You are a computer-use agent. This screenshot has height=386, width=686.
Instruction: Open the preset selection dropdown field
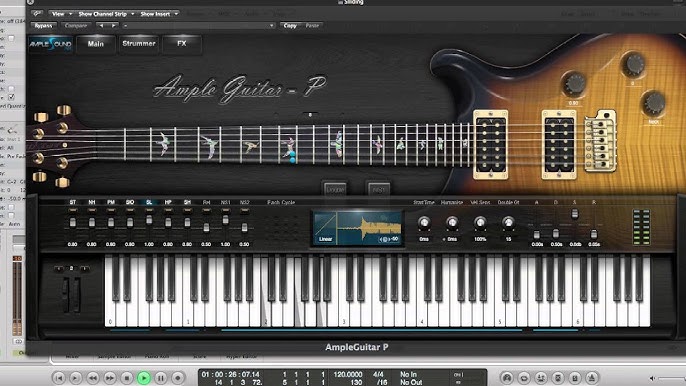tap(199, 25)
